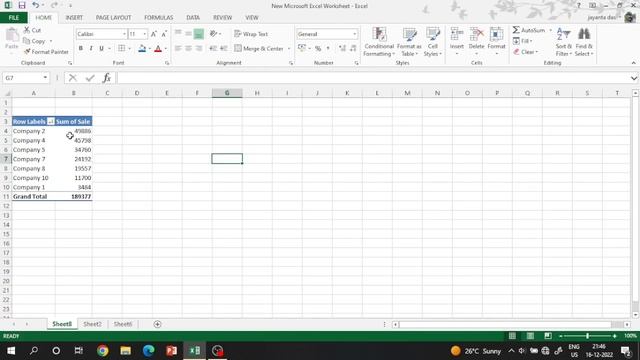640x360 pixels.
Task: Open the General number format dropdown
Action: (355, 34)
